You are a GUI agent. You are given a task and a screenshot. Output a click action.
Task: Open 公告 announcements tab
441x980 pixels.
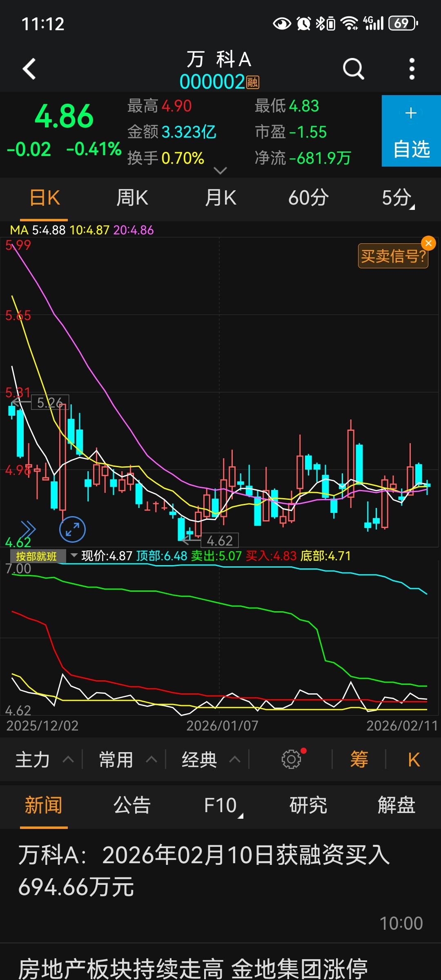(132, 805)
